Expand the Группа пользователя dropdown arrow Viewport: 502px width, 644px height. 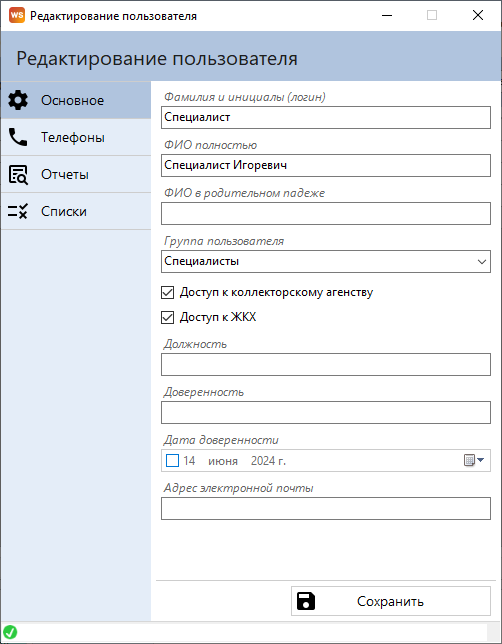pyautogui.click(x=481, y=261)
